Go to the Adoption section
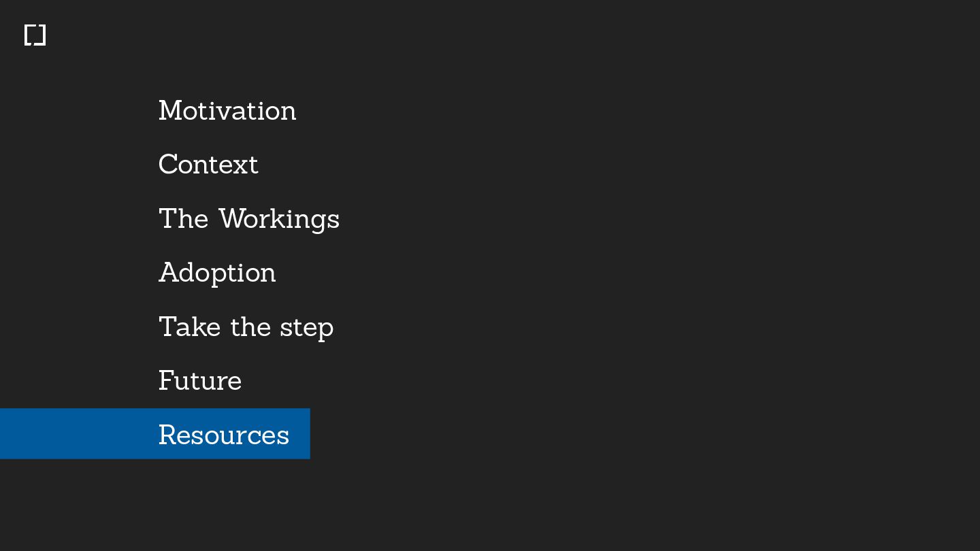 (x=217, y=273)
